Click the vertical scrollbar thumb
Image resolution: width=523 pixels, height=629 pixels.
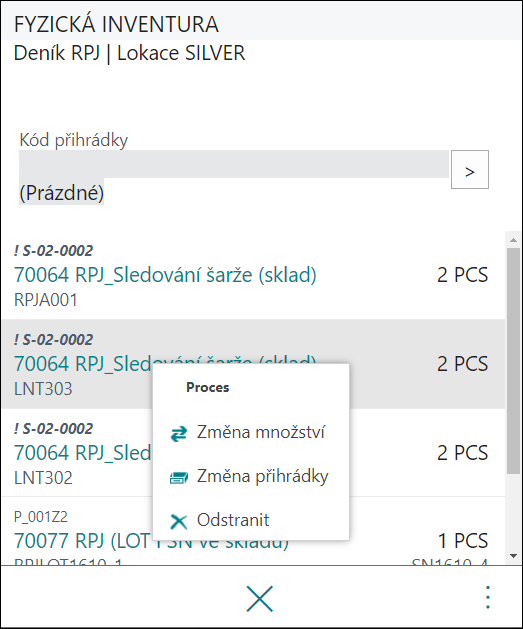[x=513, y=361]
